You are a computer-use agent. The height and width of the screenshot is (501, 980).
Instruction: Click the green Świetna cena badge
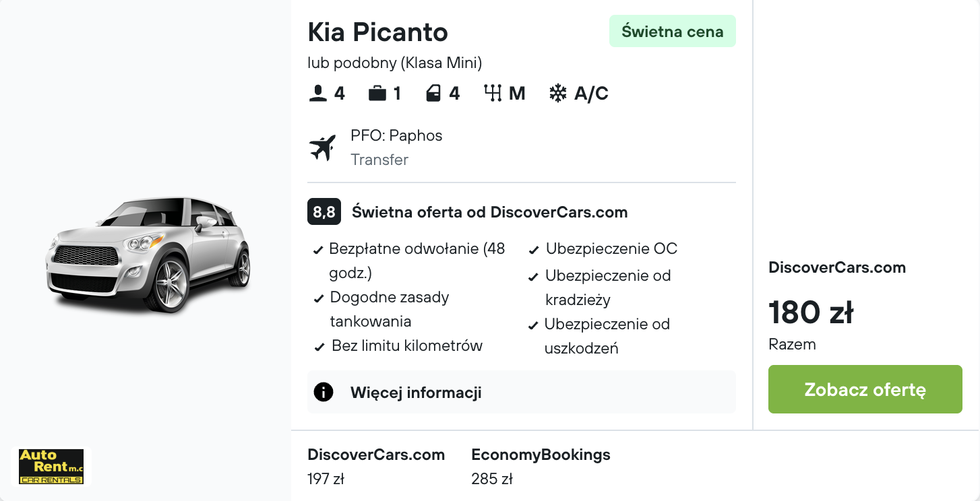tap(672, 31)
